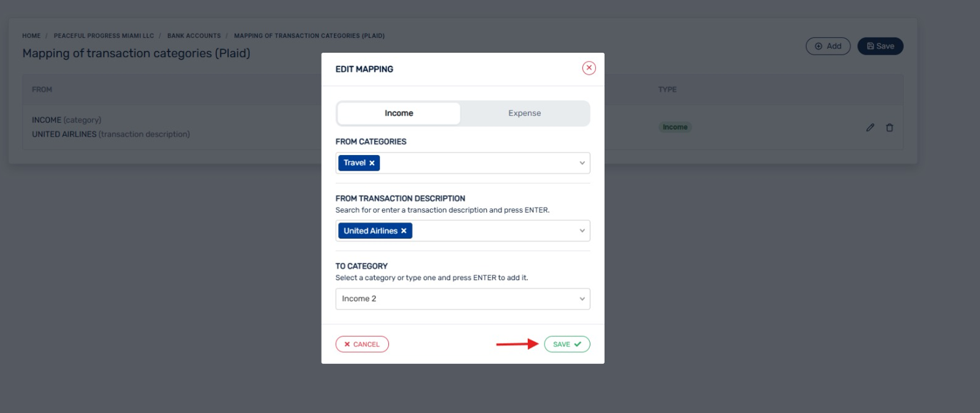The width and height of the screenshot is (980, 413).
Task: Close the Edit Mapping dialog with X icon
Action: [589, 68]
